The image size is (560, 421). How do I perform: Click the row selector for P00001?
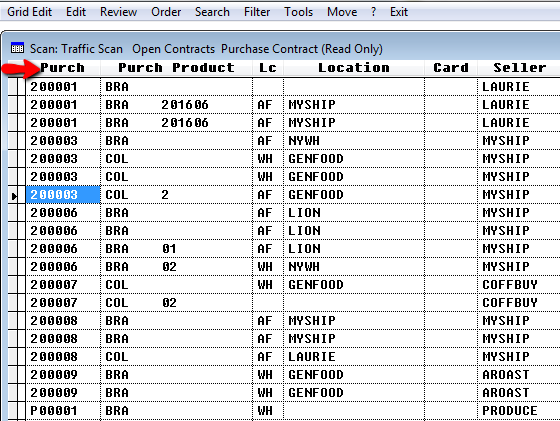pyautogui.click(x=13, y=411)
